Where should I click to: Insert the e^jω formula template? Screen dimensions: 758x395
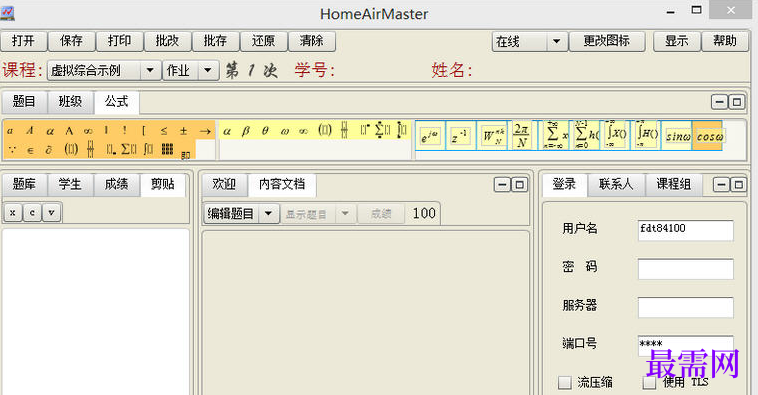point(430,136)
